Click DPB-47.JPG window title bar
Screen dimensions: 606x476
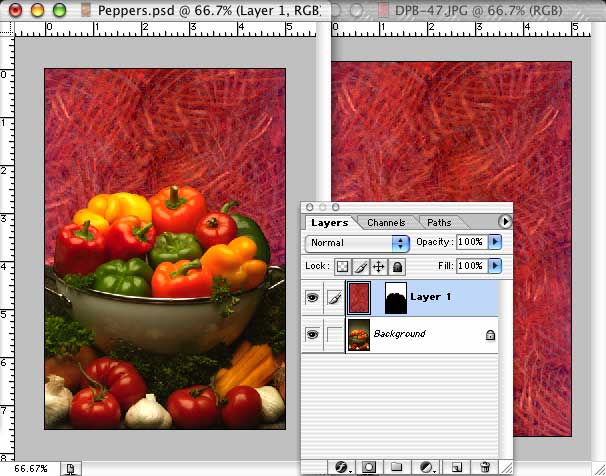pyautogui.click(x=468, y=10)
